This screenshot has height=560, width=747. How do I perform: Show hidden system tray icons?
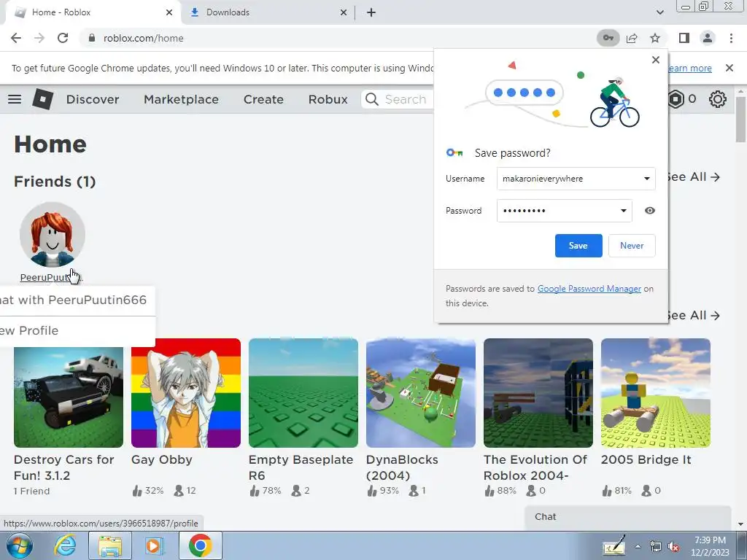pos(638,547)
